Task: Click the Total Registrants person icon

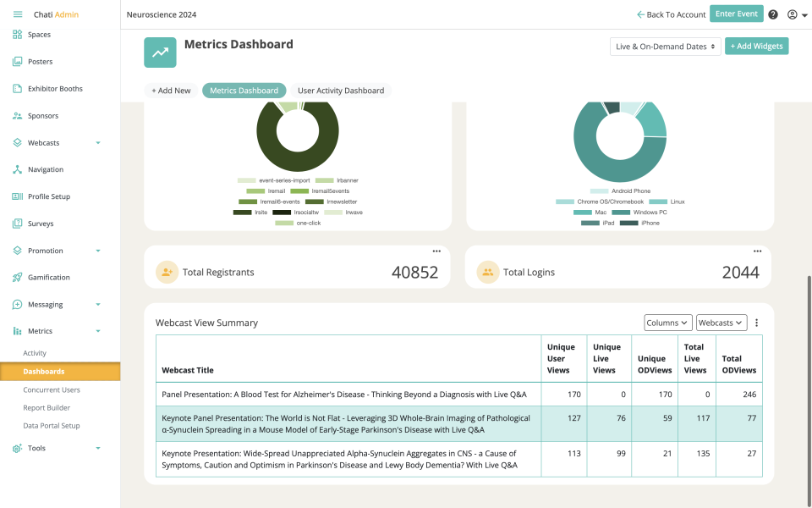Action: [167, 272]
